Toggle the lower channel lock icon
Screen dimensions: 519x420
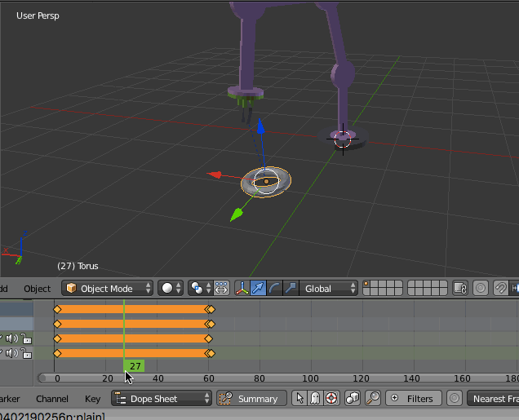tap(26, 353)
